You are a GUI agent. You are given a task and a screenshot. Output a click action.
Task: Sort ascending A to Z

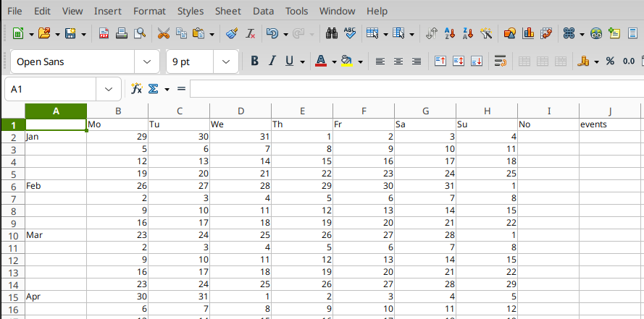pos(450,33)
